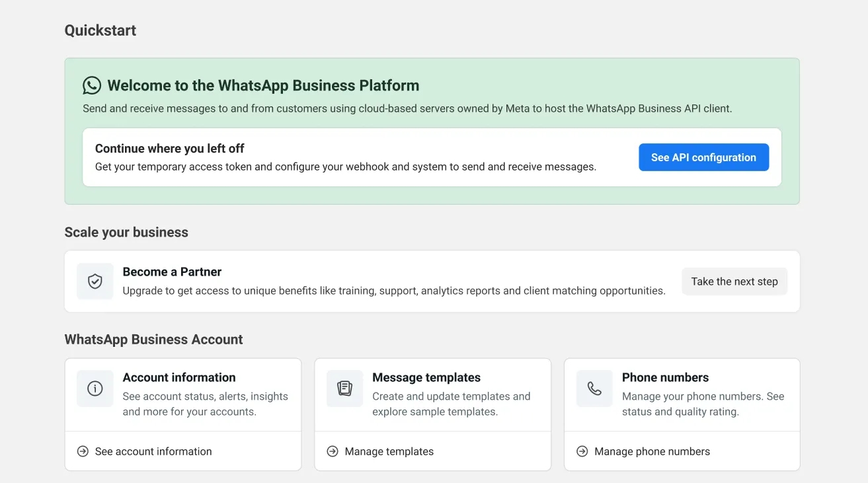Image resolution: width=868 pixels, height=483 pixels.
Task: Click the Continue where you left off heading
Action: tap(170, 149)
